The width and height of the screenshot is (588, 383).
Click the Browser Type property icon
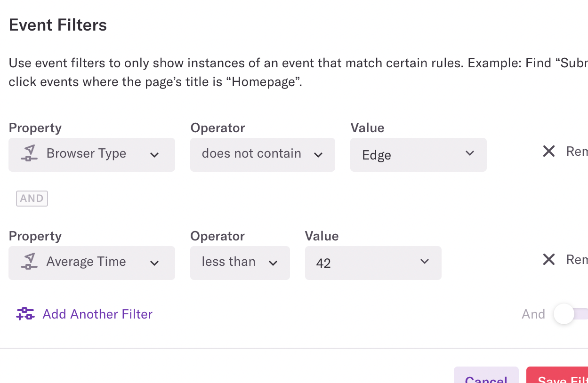tap(29, 154)
